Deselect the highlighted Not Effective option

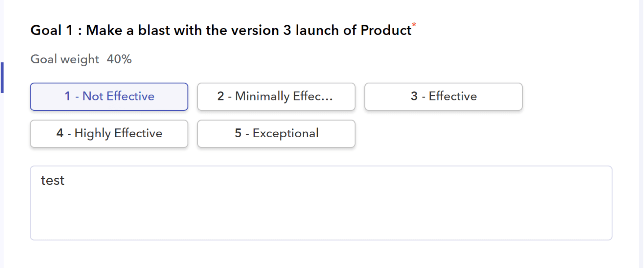109,97
